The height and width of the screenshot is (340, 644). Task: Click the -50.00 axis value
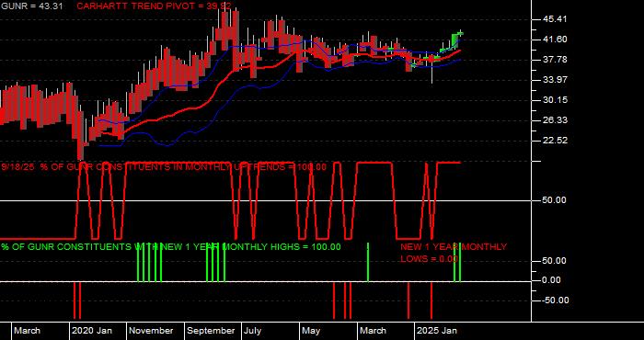pyautogui.click(x=556, y=300)
